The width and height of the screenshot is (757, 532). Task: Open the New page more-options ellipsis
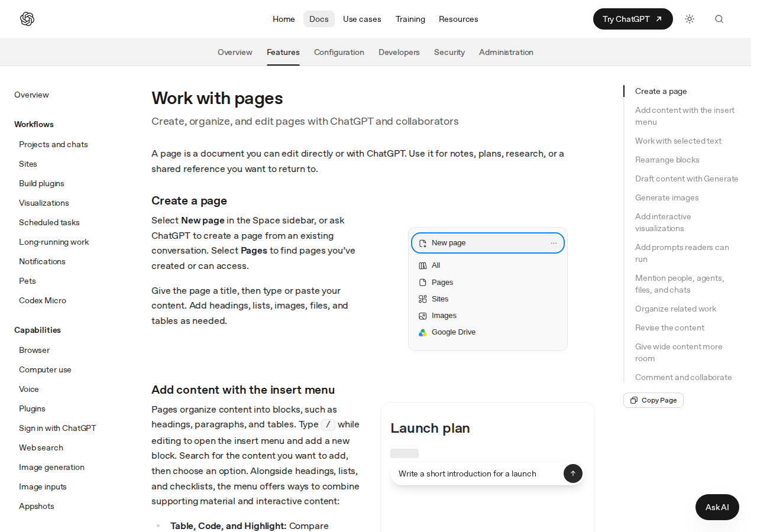point(554,243)
